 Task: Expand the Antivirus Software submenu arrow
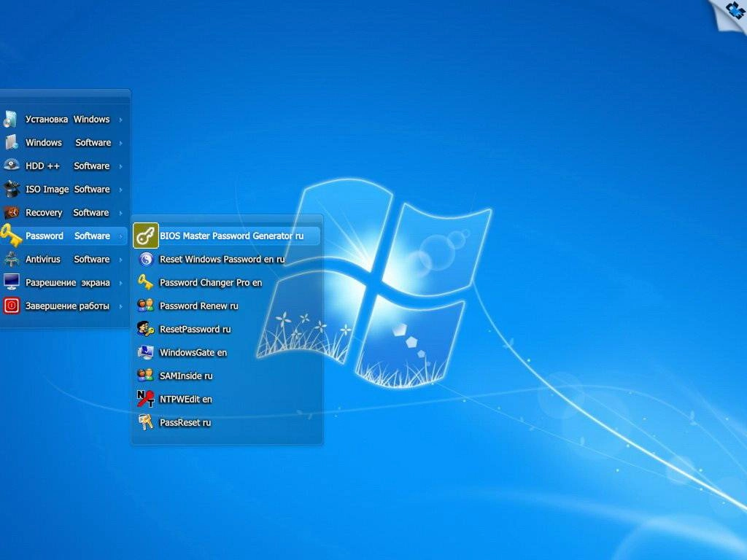pyautogui.click(x=123, y=259)
